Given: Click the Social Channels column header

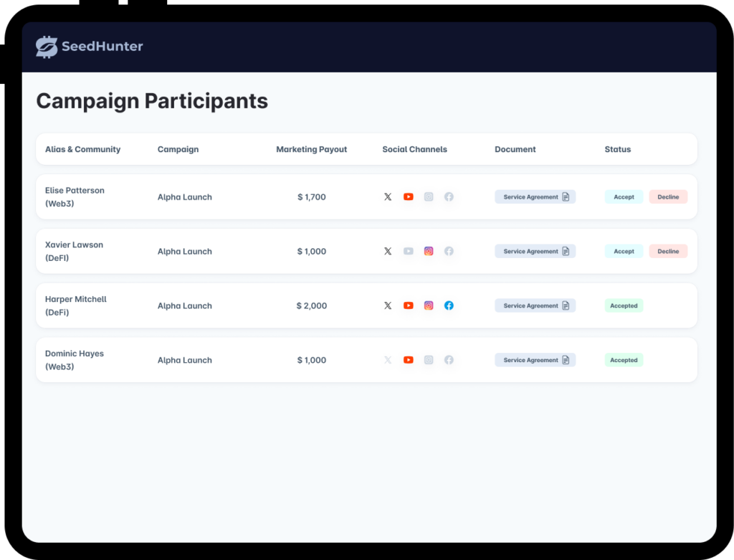Looking at the screenshot, I should point(414,149).
